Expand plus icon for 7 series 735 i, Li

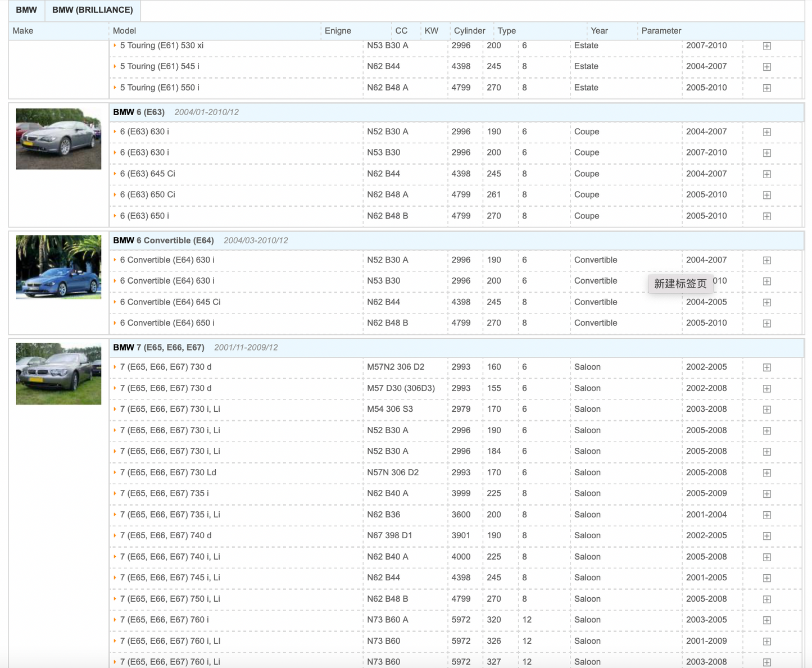[766, 515]
